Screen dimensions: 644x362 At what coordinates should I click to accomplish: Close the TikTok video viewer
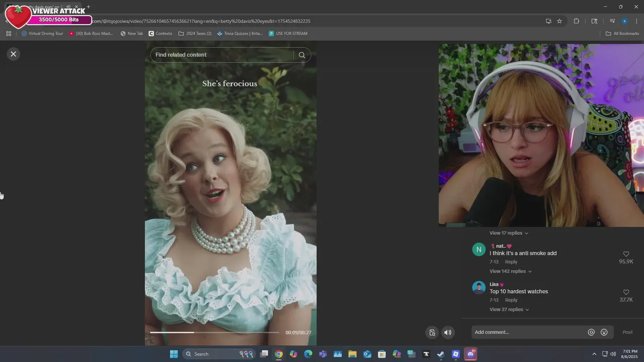coord(14,54)
